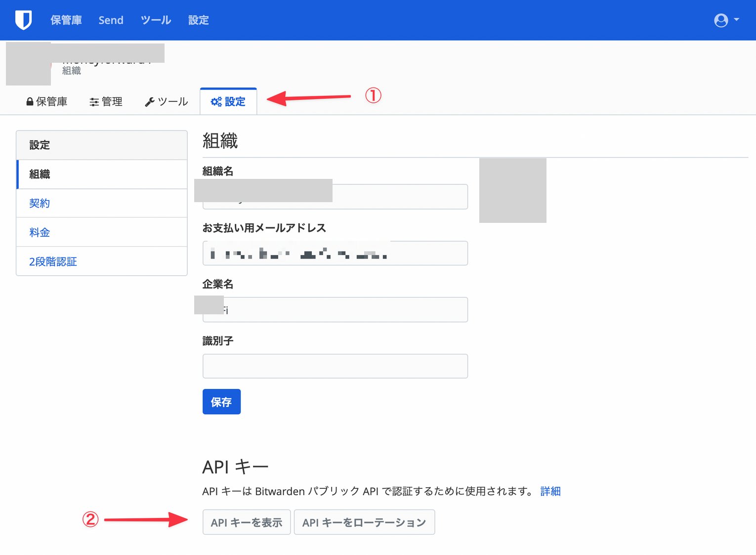
Task: Open 契約 in the settings sidebar
Action: pyautogui.click(x=102, y=203)
